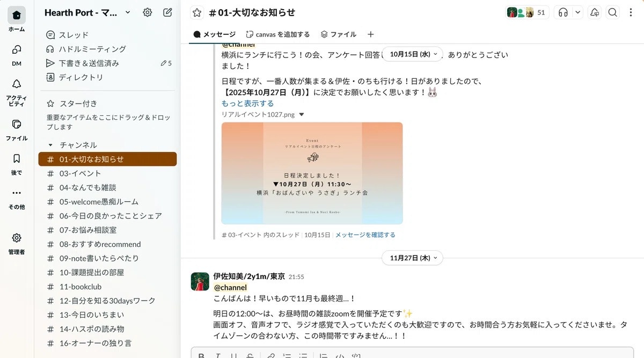Start a huddle with headphones icon

[x=563, y=12]
